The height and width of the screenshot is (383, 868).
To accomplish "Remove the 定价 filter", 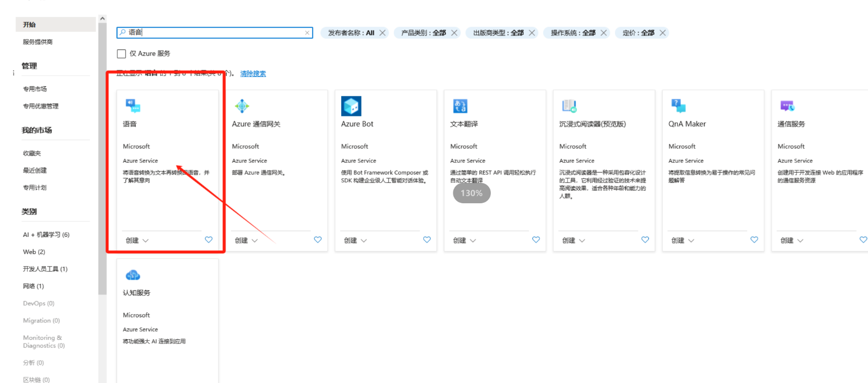I will [662, 33].
